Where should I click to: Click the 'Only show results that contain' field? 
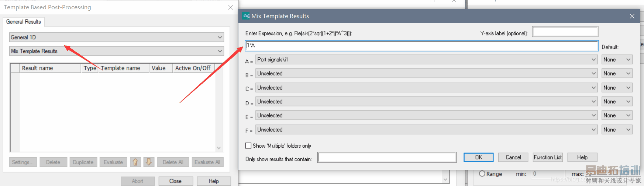tap(387, 158)
